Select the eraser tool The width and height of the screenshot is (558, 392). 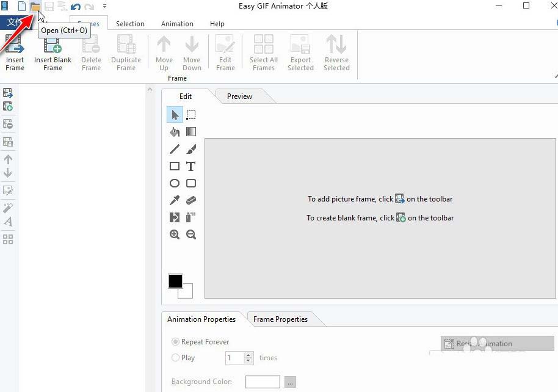point(191,200)
